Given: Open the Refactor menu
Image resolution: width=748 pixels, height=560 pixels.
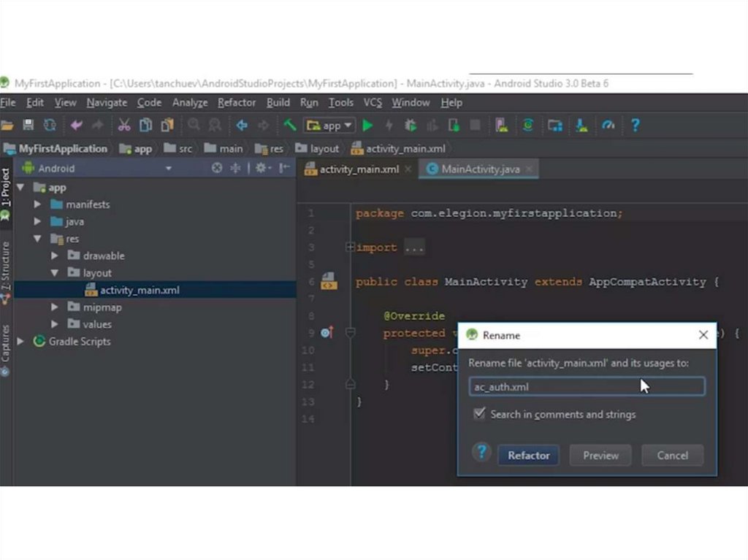Looking at the screenshot, I should (x=236, y=103).
